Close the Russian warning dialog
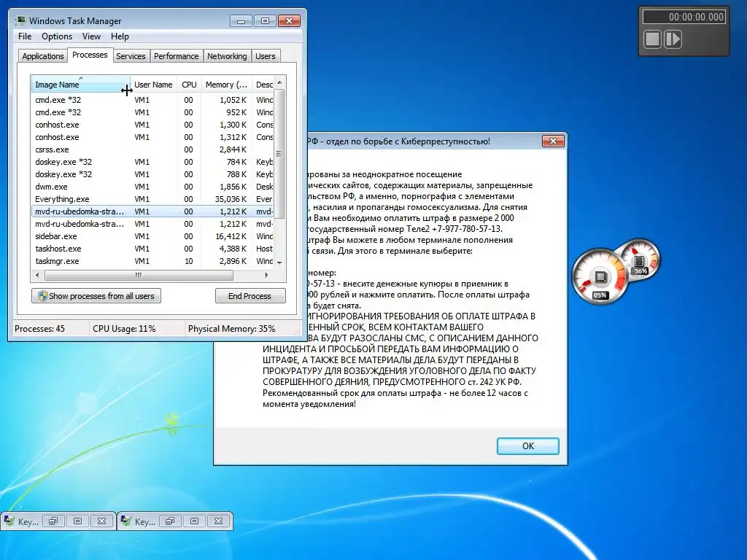 553,141
